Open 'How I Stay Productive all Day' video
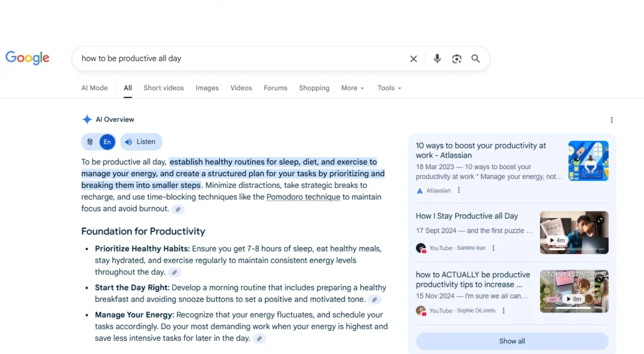The width and height of the screenshot is (644, 354). [x=467, y=216]
